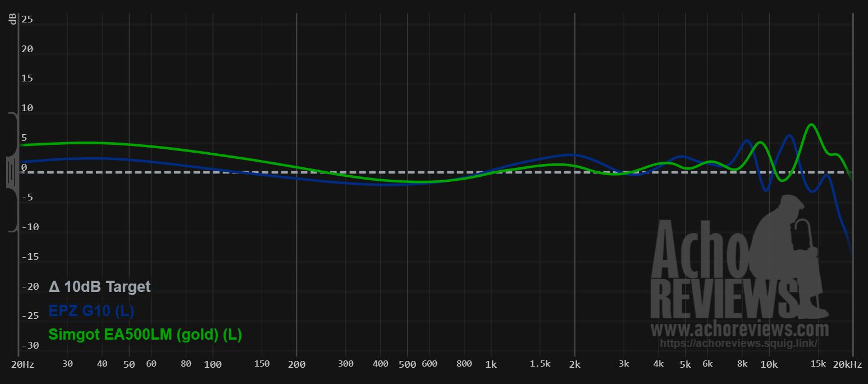Click the vertical scale slider handle on the dB axis
This screenshot has width=868, height=384.
(x=12, y=172)
